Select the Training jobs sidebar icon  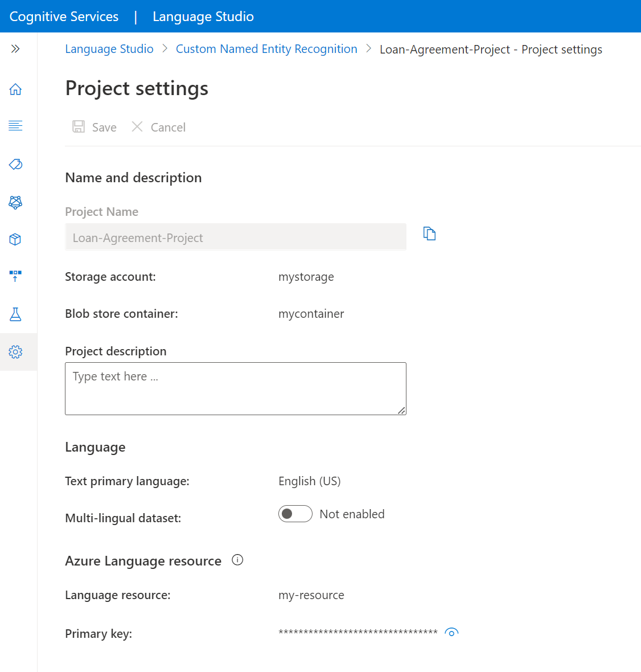point(15,202)
